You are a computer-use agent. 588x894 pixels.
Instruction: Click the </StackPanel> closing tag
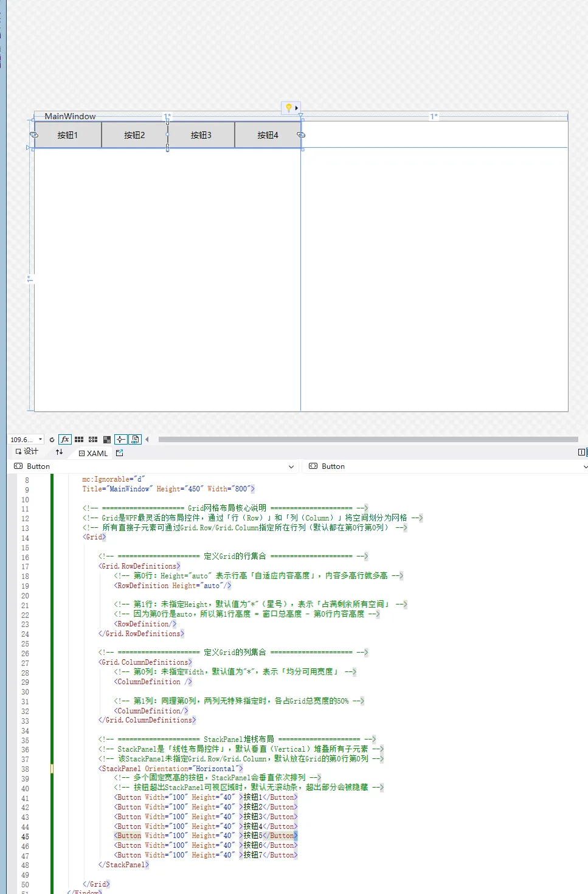coord(123,865)
